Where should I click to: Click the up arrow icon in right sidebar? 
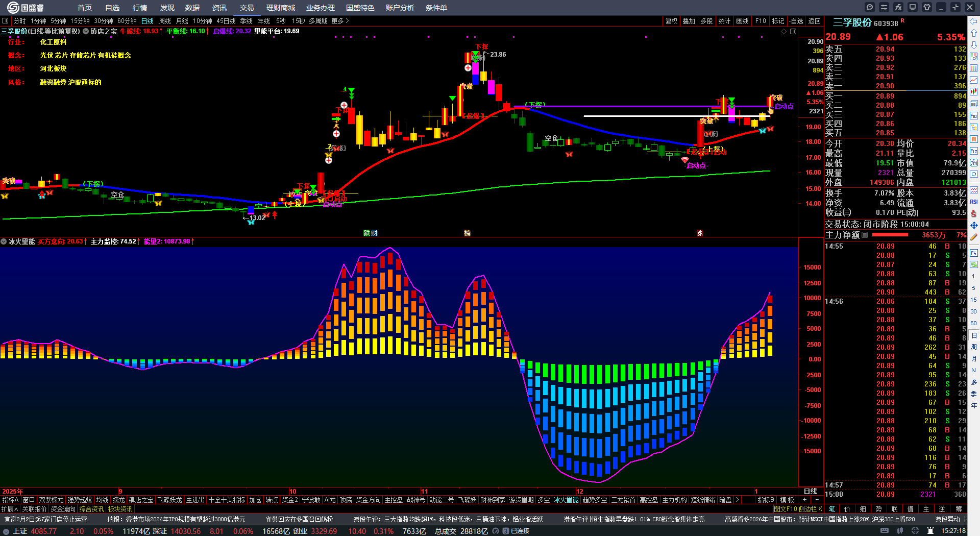(x=974, y=33)
